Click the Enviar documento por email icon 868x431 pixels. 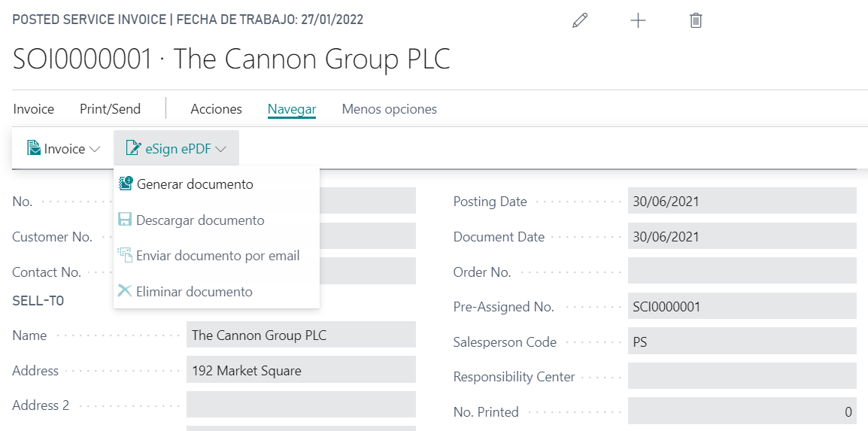pos(125,256)
